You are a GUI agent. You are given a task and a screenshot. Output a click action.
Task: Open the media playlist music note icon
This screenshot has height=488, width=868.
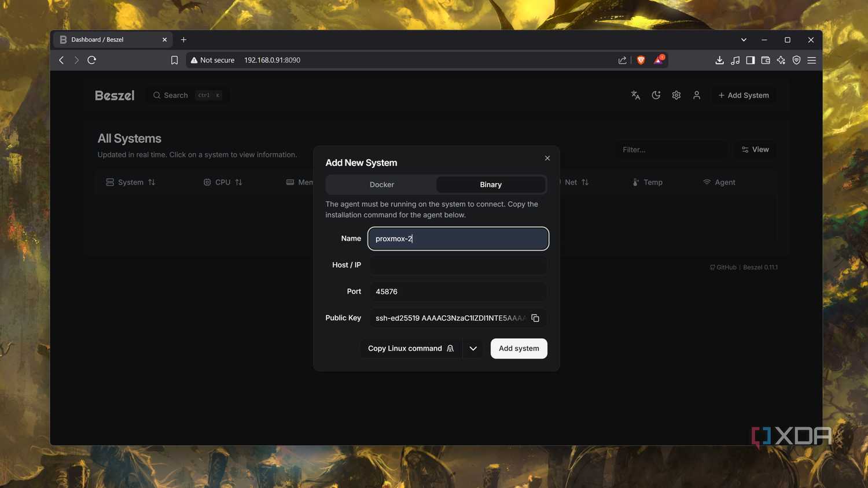[735, 60]
